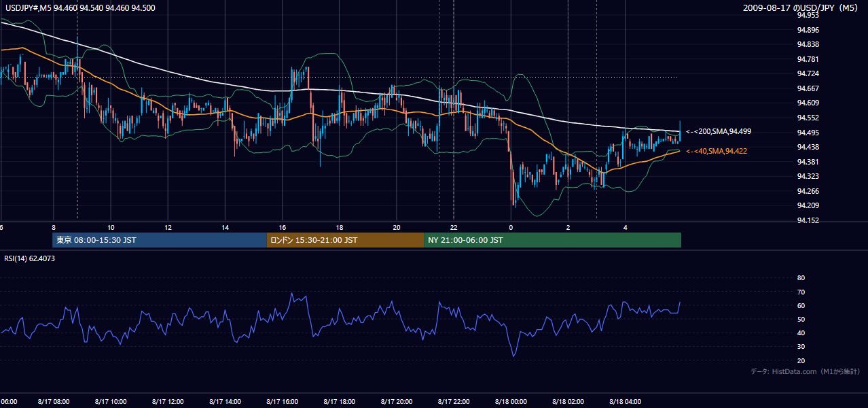This screenshot has height=408, width=868.
Task: Click the 200 SMA 94.499 label
Action: click(718, 131)
